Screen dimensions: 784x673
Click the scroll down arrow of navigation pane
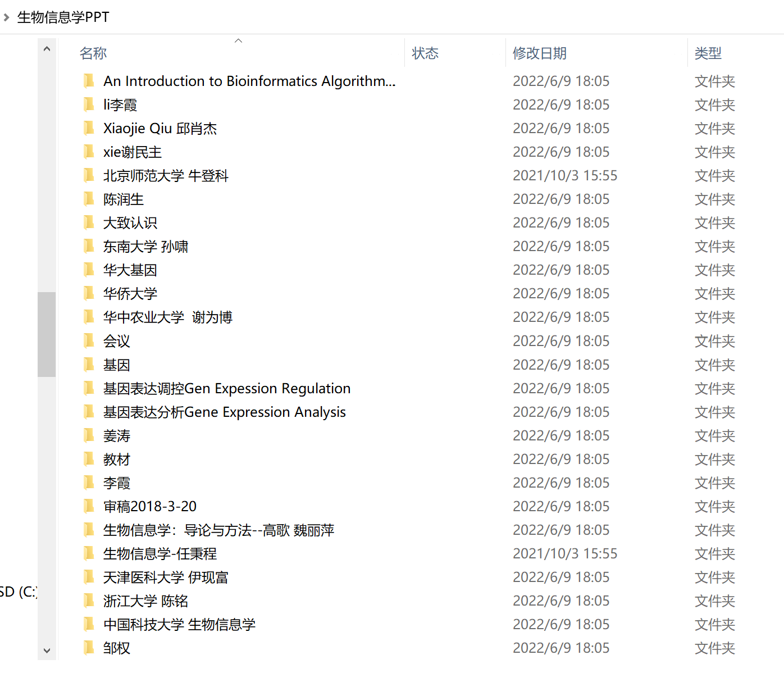click(47, 651)
